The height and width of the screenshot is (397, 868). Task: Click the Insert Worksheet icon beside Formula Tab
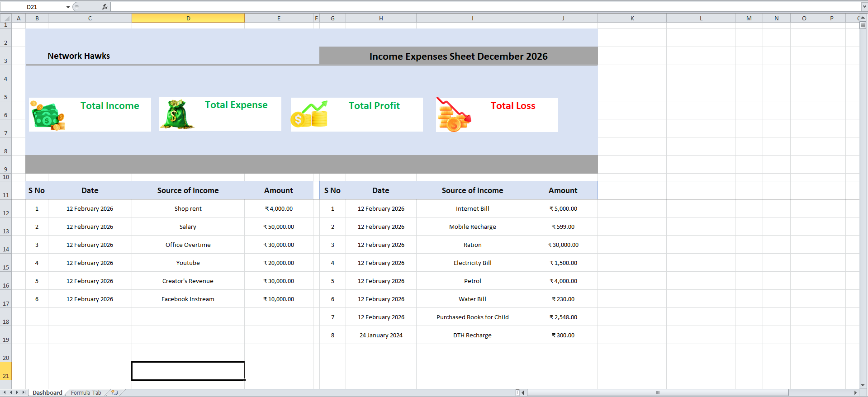(115, 392)
